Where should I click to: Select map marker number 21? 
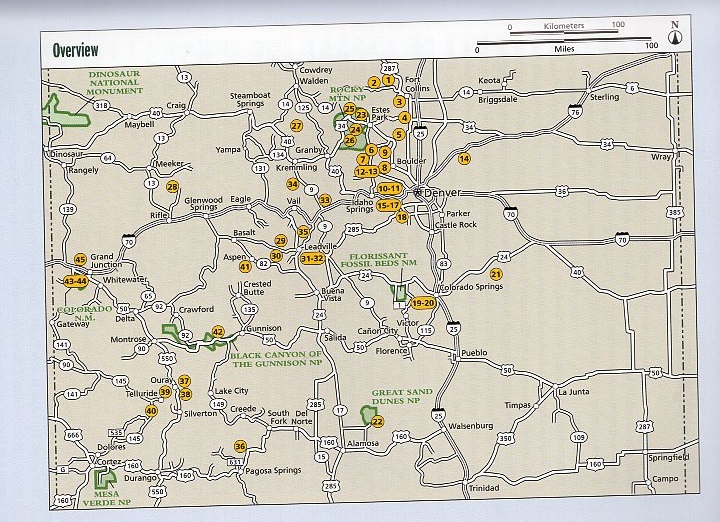pyautogui.click(x=495, y=274)
